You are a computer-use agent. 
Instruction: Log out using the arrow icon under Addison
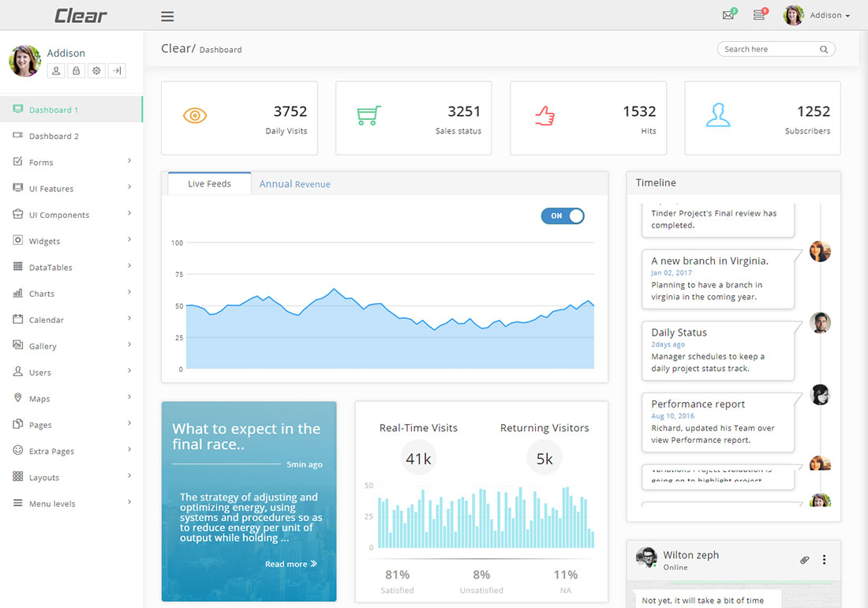117,70
